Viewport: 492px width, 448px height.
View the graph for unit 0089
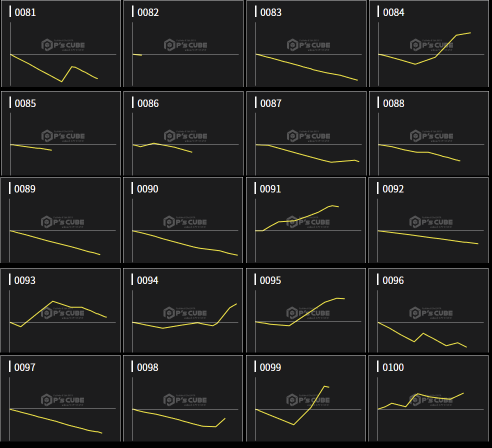(61, 220)
